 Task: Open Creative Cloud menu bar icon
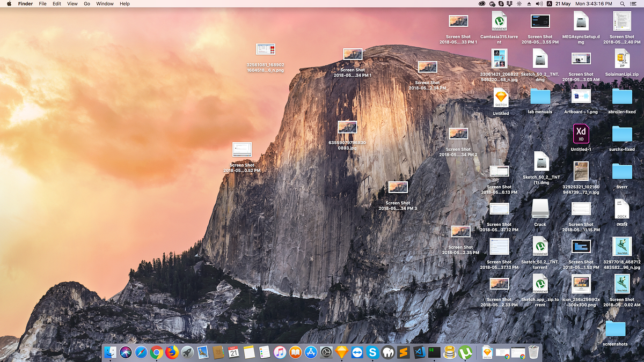pyautogui.click(x=482, y=4)
